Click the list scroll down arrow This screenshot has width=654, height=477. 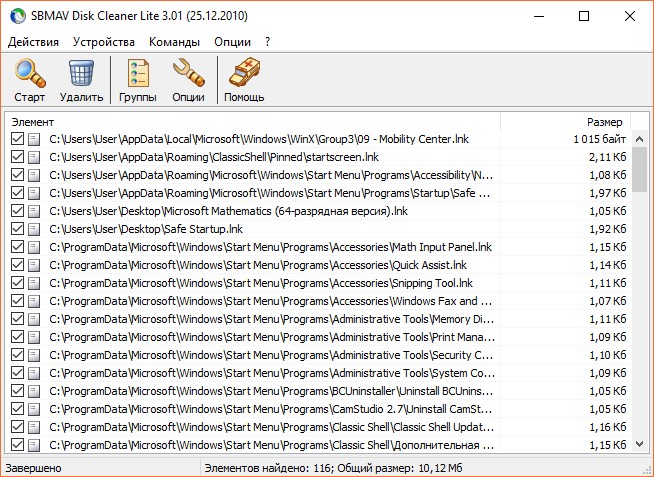coord(639,444)
